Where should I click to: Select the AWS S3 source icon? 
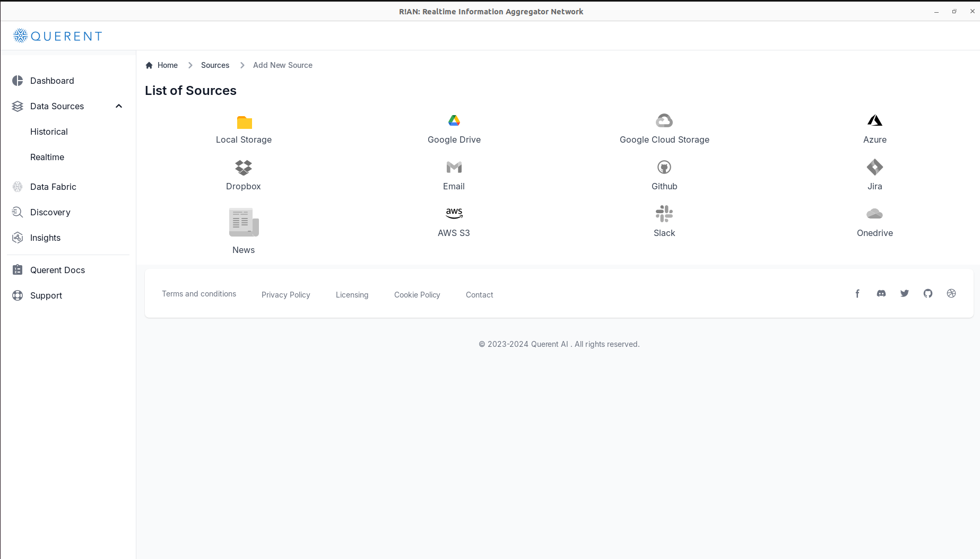[454, 213]
